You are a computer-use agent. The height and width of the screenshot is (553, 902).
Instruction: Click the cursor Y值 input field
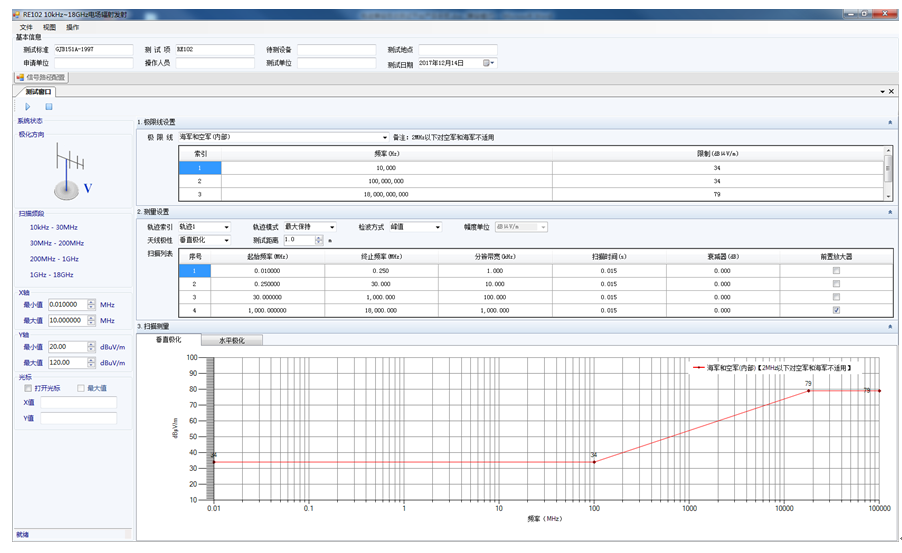point(78,418)
